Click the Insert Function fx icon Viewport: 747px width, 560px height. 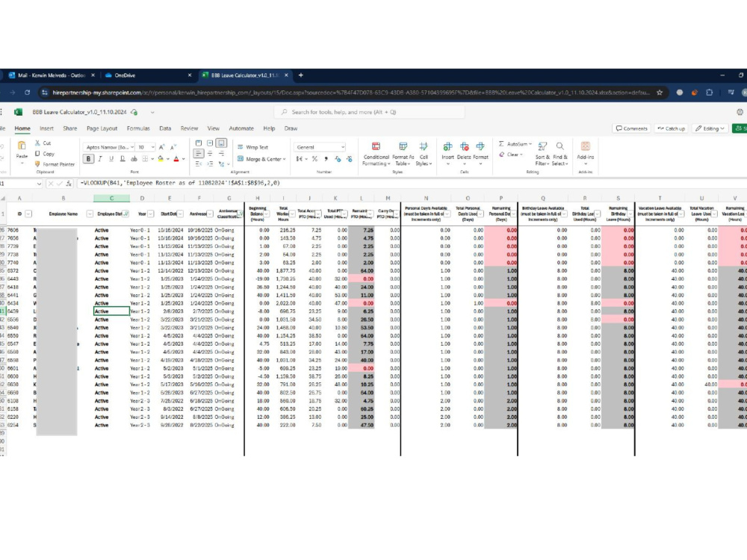pyautogui.click(x=69, y=183)
